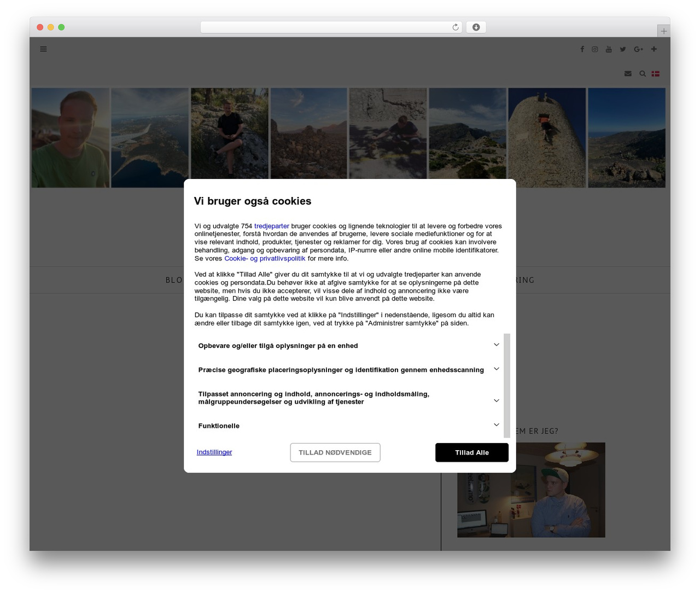
Task: Open the smiling man portrait thumbnail
Action: click(x=71, y=138)
